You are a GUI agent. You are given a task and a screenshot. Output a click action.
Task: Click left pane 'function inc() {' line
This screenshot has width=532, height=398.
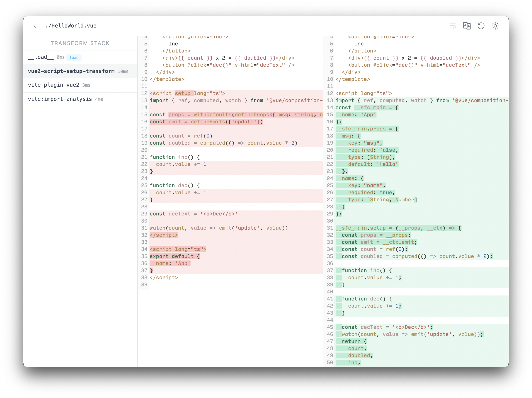click(x=175, y=157)
